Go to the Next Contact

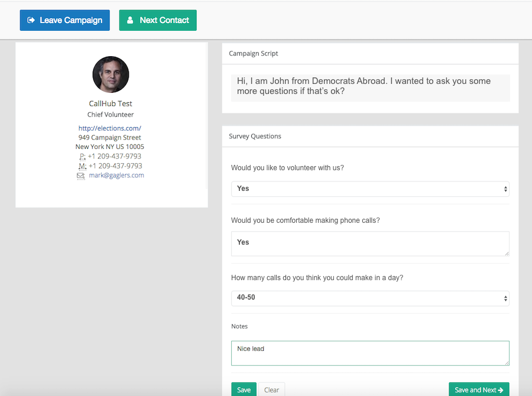[158, 20]
